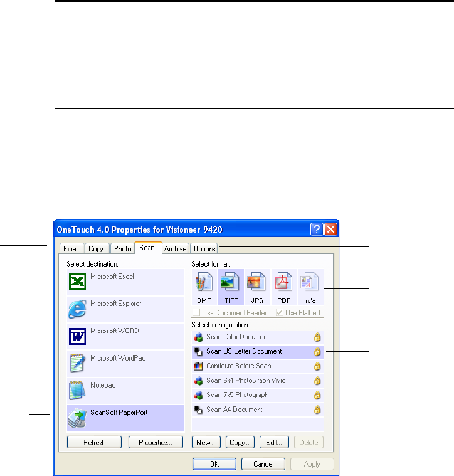The height and width of the screenshot is (476, 454).
Task: Confirm with the OK button
Action: 214,464
